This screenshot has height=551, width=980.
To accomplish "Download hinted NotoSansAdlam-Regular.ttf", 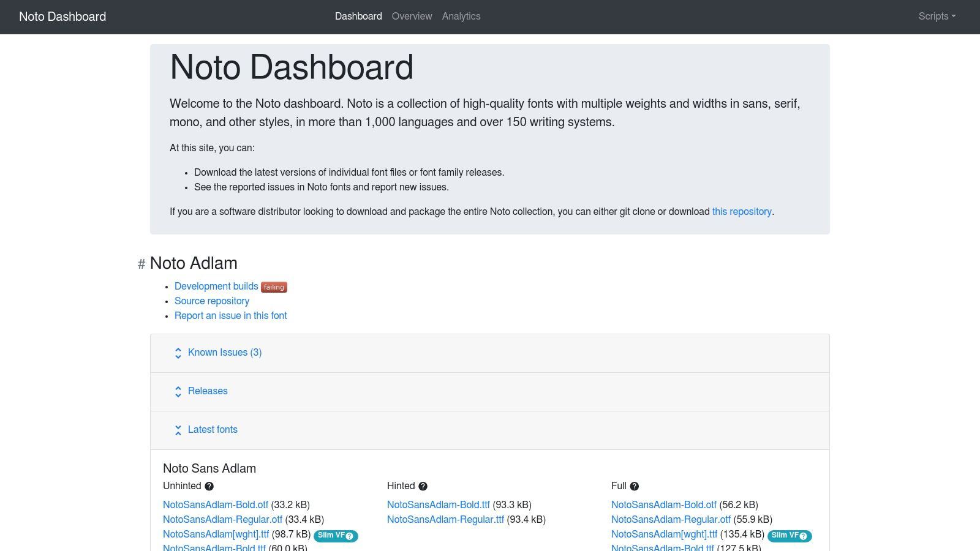I will (445, 520).
